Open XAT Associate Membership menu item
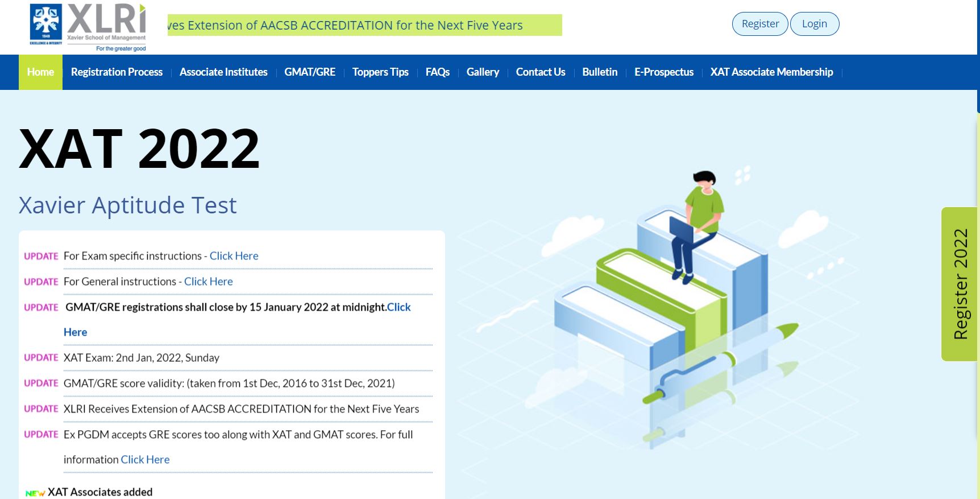This screenshot has width=980, height=499. click(x=771, y=72)
